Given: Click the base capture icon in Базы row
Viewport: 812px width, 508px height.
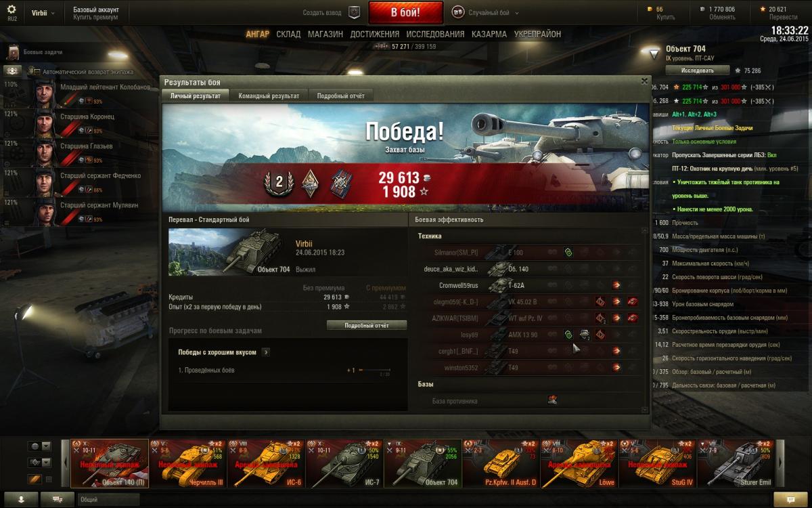Looking at the screenshot, I should point(552,400).
